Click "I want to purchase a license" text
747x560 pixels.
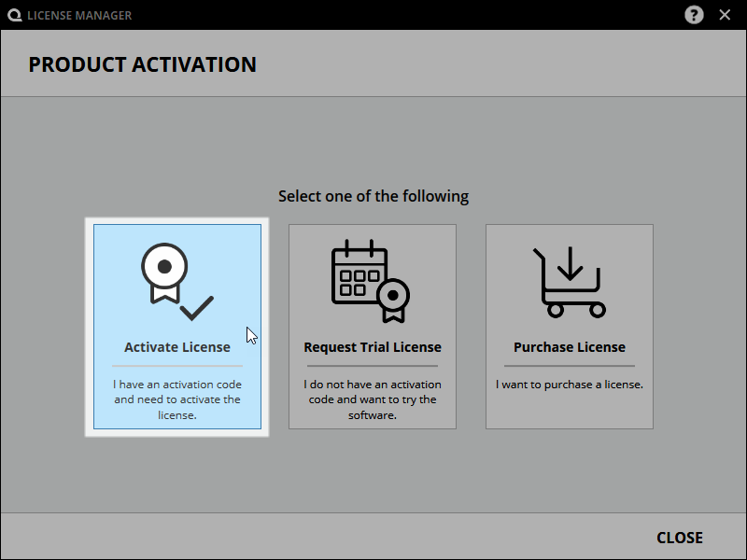pyautogui.click(x=570, y=385)
